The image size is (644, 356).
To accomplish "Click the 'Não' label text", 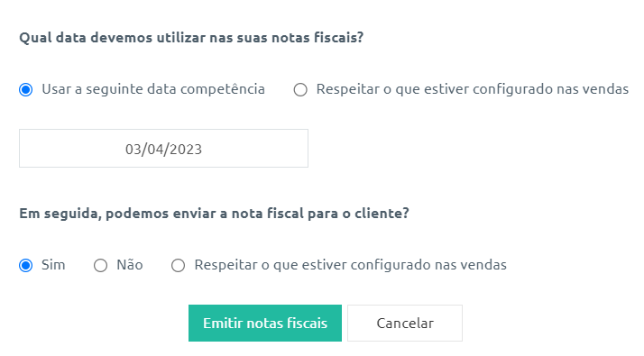I will pyautogui.click(x=130, y=265).
